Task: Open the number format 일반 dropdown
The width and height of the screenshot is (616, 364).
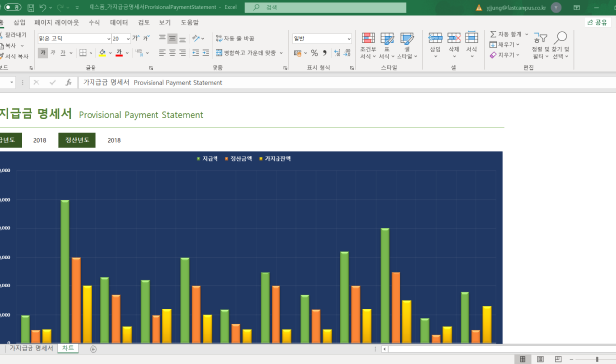Action: click(349, 39)
